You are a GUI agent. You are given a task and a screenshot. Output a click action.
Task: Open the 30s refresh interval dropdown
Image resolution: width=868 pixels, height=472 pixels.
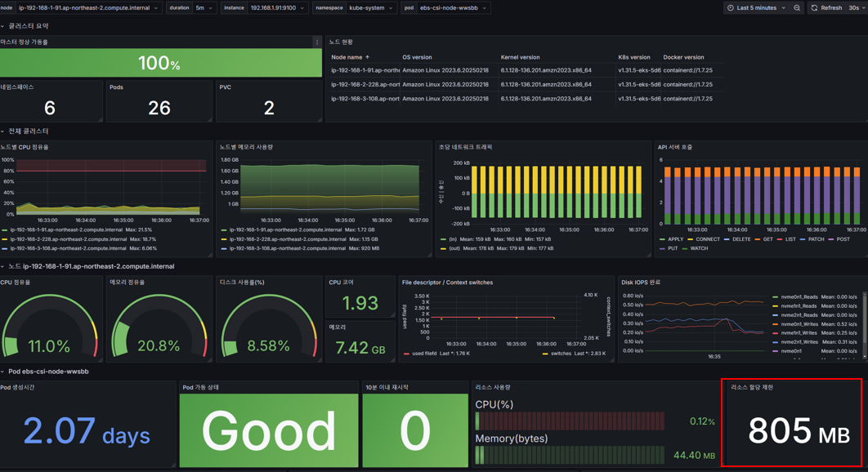coord(857,7)
